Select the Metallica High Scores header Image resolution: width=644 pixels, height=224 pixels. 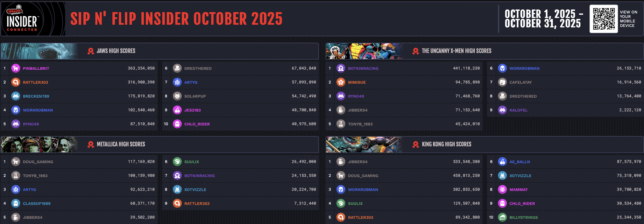121,144
